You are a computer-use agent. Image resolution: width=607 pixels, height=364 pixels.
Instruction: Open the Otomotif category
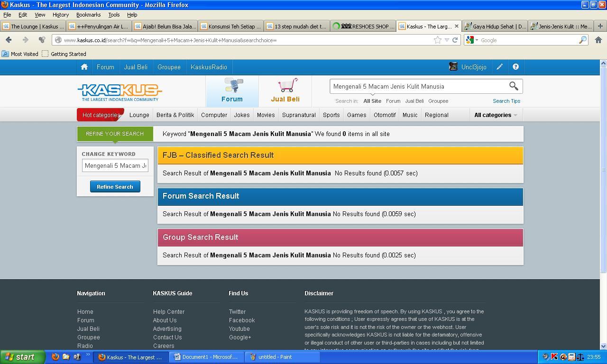click(x=385, y=115)
